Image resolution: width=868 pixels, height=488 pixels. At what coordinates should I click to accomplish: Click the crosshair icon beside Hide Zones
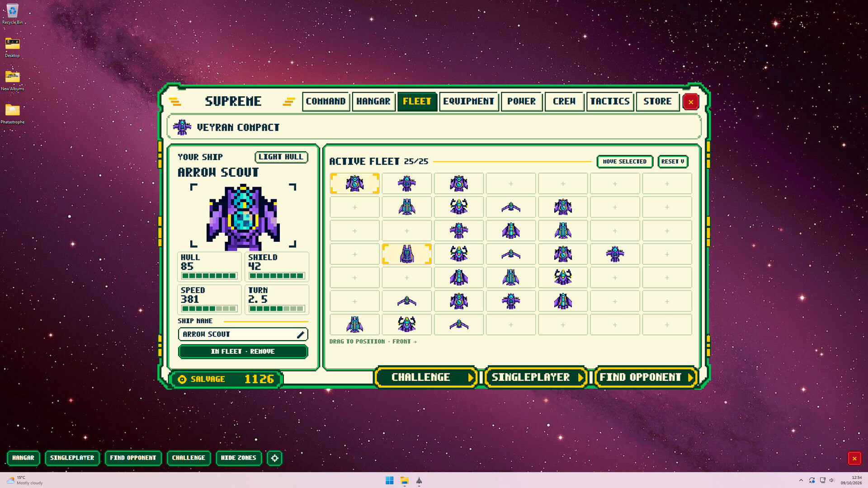pos(274,458)
